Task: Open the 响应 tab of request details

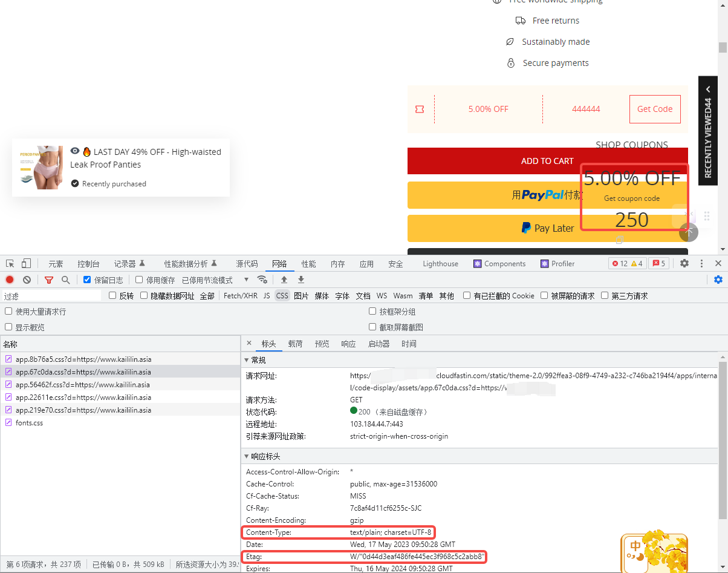Action: (348, 344)
